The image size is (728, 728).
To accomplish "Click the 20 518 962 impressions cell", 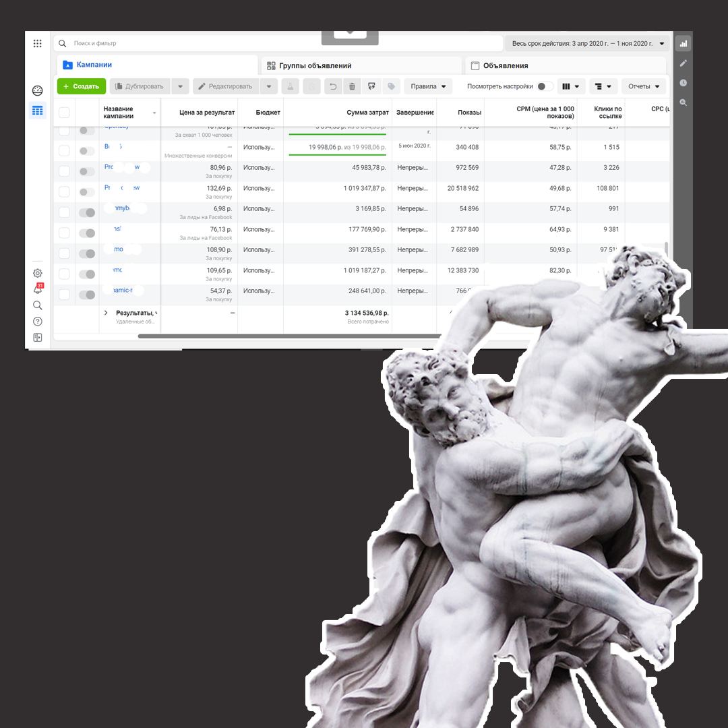I will point(463,188).
